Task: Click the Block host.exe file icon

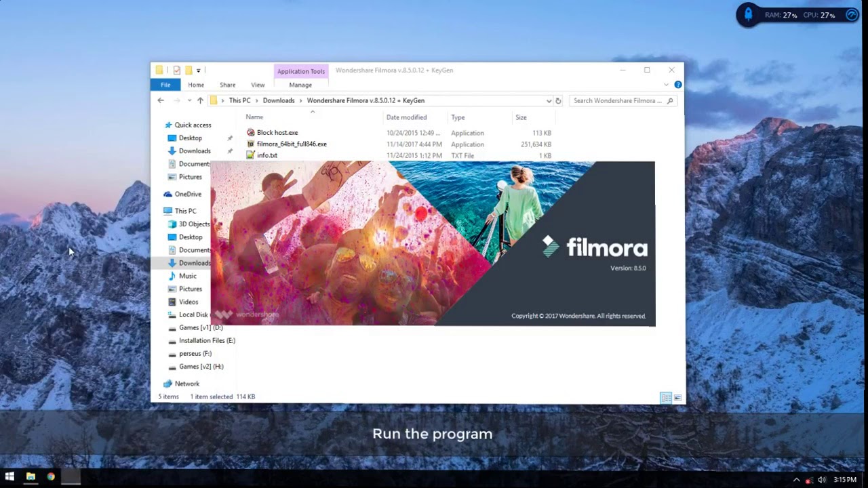Action: pos(251,133)
